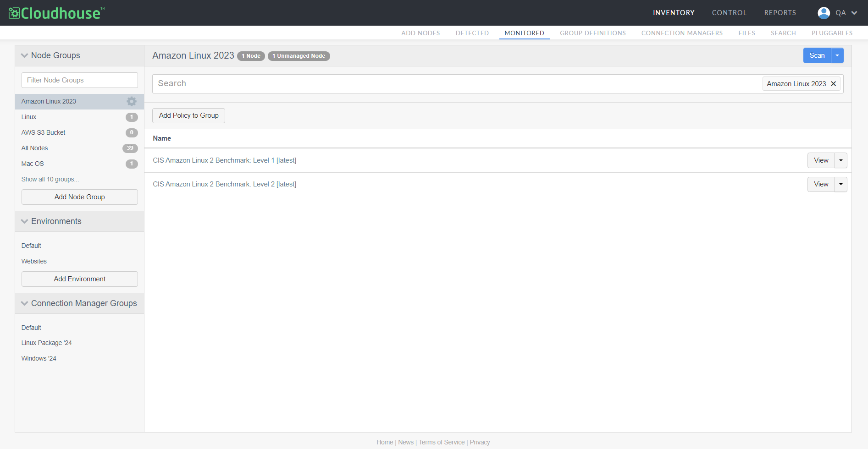Focus the Filter Node Groups field
The image size is (868, 449).
click(80, 80)
